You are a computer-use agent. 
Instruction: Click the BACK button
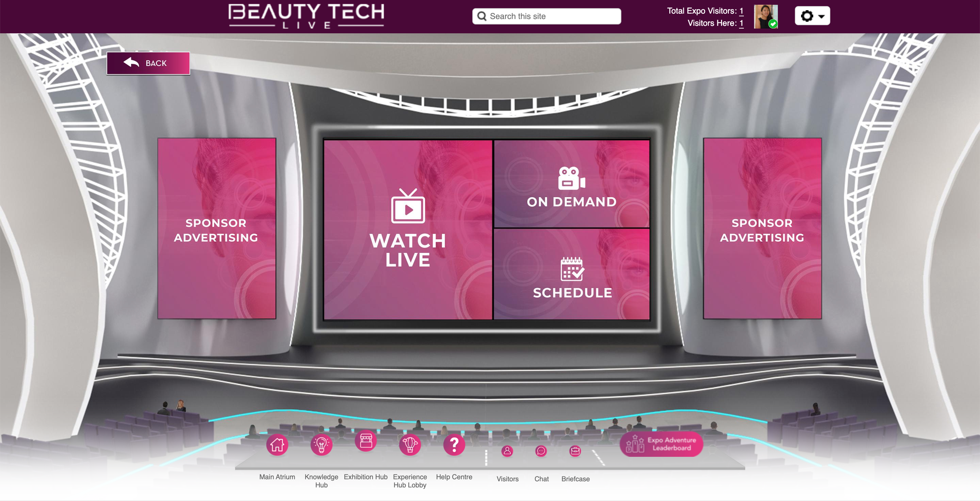point(148,63)
